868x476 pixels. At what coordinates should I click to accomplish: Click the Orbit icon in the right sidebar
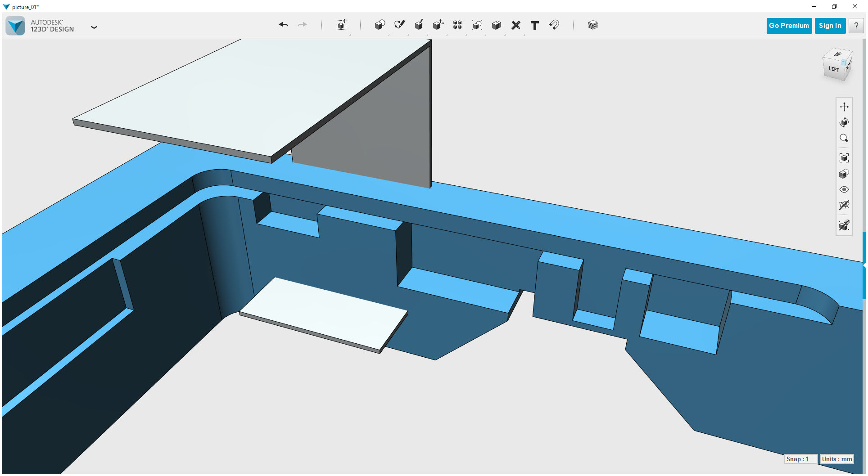[x=845, y=122]
